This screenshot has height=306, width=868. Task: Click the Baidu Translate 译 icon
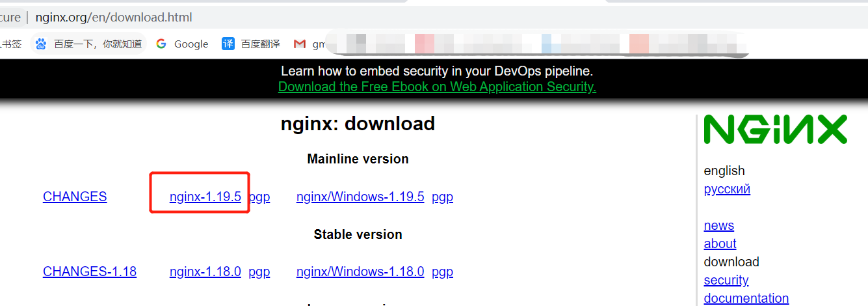tap(228, 44)
